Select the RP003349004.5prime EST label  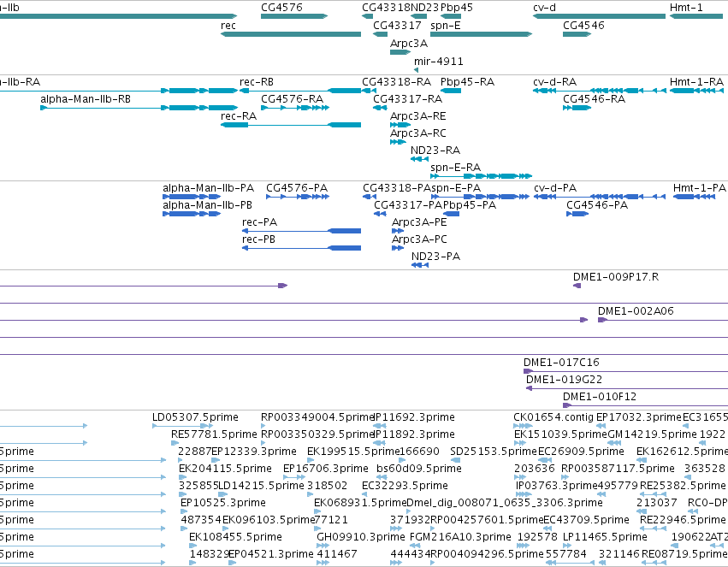[317, 417]
